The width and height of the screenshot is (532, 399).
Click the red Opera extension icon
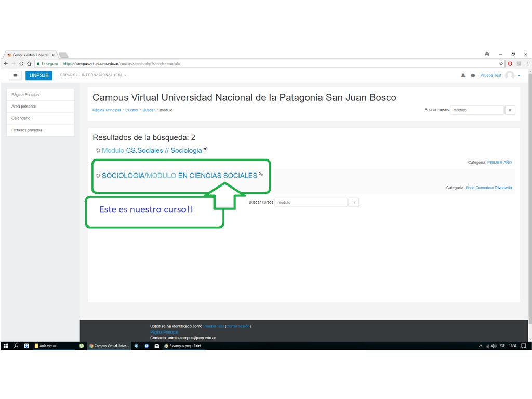click(x=510, y=64)
